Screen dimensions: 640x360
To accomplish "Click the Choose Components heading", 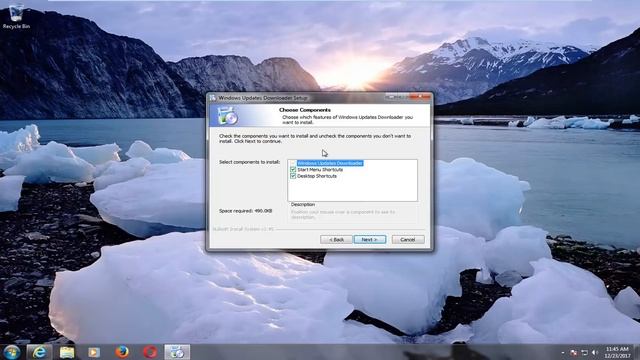I will [304, 110].
